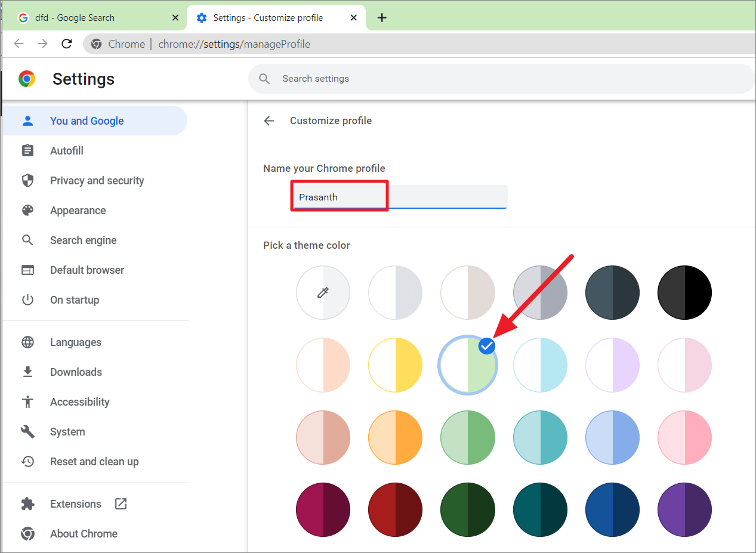The image size is (756, 553).
Task: Pick the lavender theme color
Action: (612, 365)
